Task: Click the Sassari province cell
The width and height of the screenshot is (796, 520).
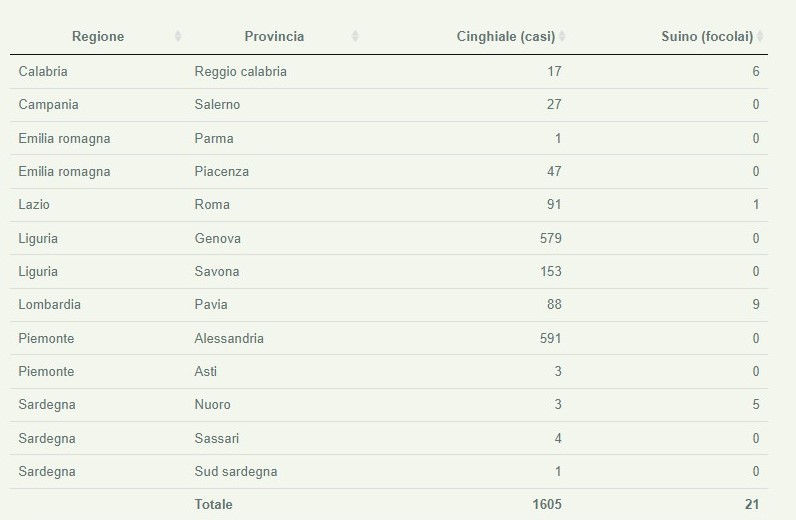Action: point(217,439)
